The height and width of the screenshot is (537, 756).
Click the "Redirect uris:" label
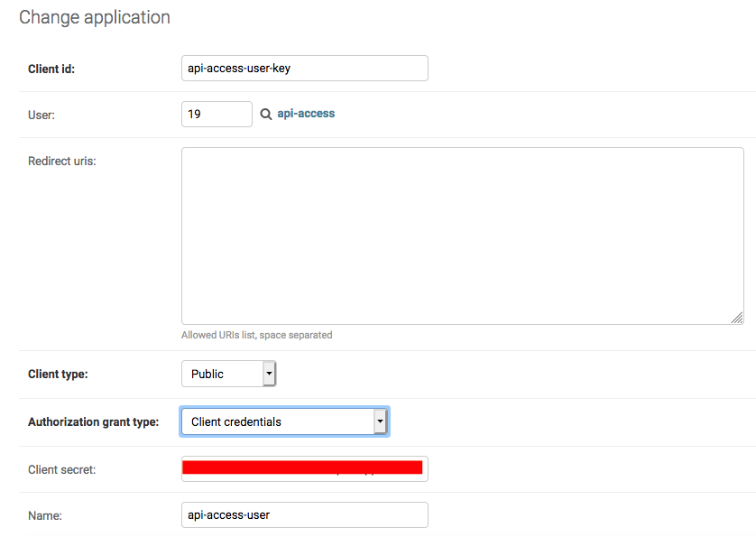pyautogui.click(x=62, y=161)
